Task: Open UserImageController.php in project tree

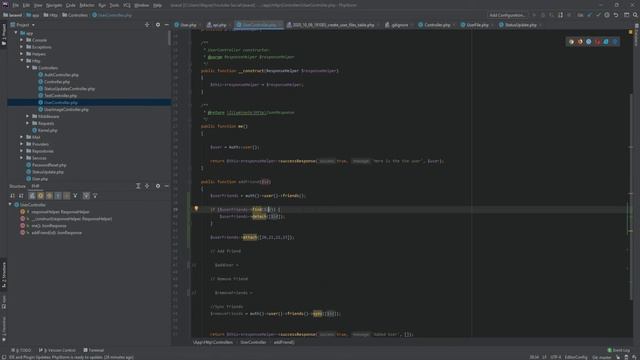Action: pos(63,109)
